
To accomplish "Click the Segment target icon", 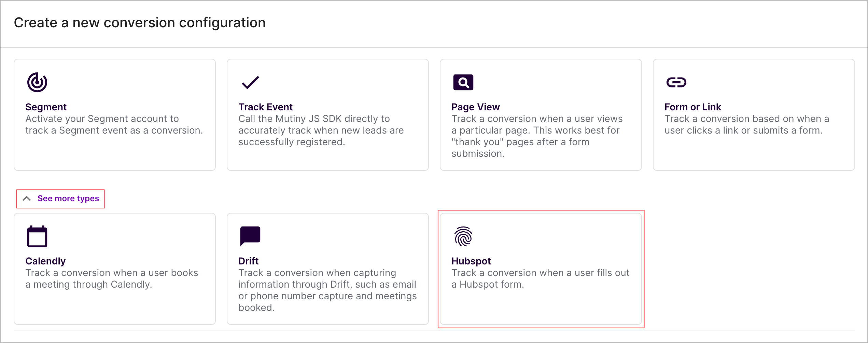I will (37, 82).
